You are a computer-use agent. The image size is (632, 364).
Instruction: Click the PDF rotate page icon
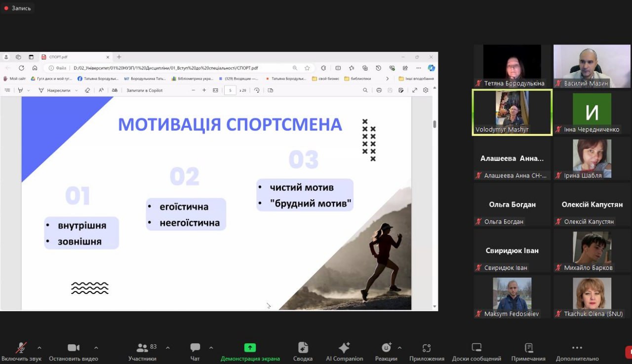point(257,90)
